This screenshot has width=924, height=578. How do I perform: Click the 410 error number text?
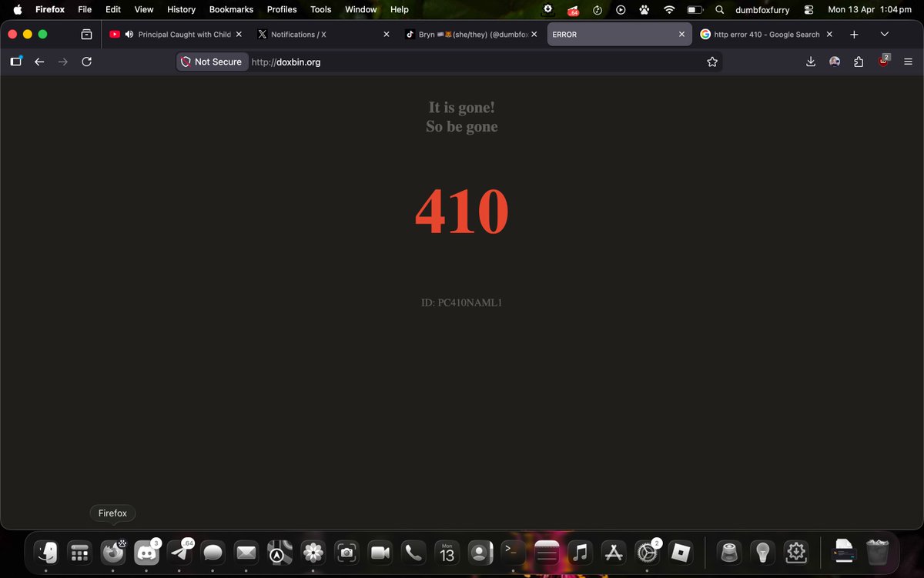pyautogui.click(x=461, y=212)
